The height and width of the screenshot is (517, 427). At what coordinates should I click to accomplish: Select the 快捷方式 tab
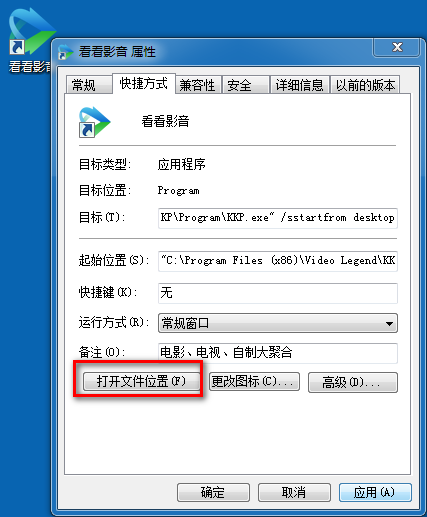point(144,83)
